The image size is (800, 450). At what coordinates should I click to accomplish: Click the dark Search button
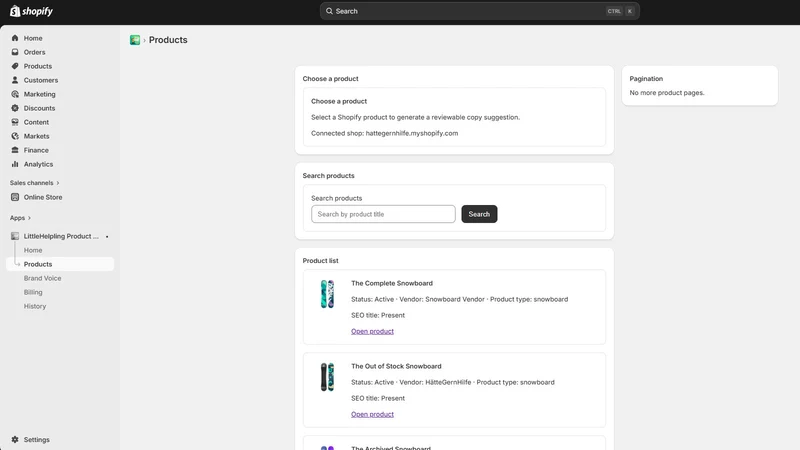coord(479,214)
